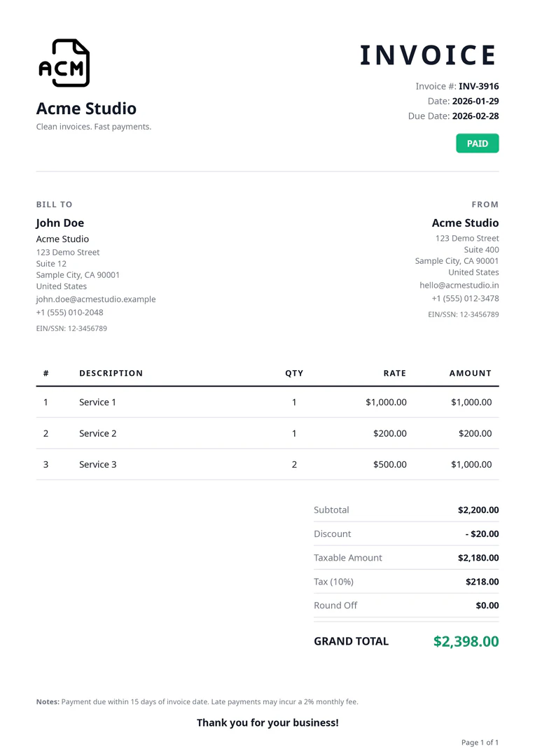This screenshot has width=535, height=756.
Task: Select the Service 1 table row description
Action: coord(97,402)
